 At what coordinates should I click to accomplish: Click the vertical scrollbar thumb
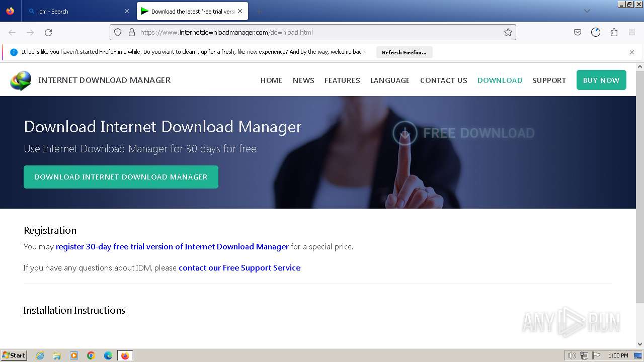coord(640,187)
